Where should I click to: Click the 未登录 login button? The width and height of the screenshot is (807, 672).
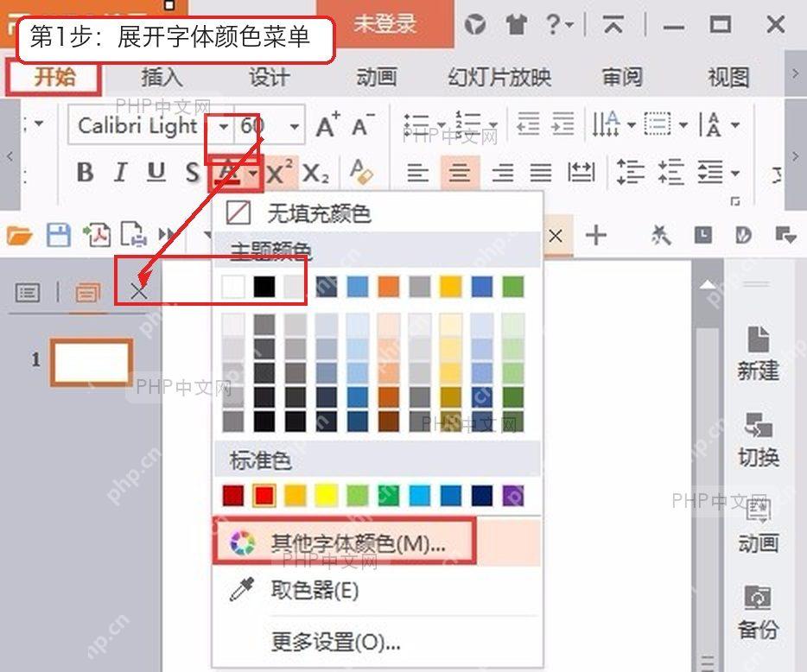pyautogui.click(x=385, y=23)
